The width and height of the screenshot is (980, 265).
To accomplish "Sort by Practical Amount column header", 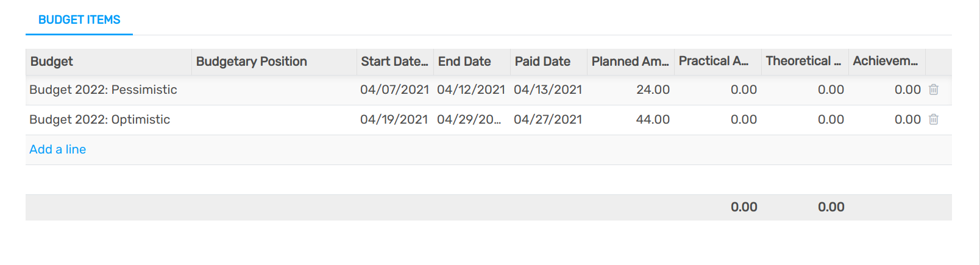I will click(714, 62).
